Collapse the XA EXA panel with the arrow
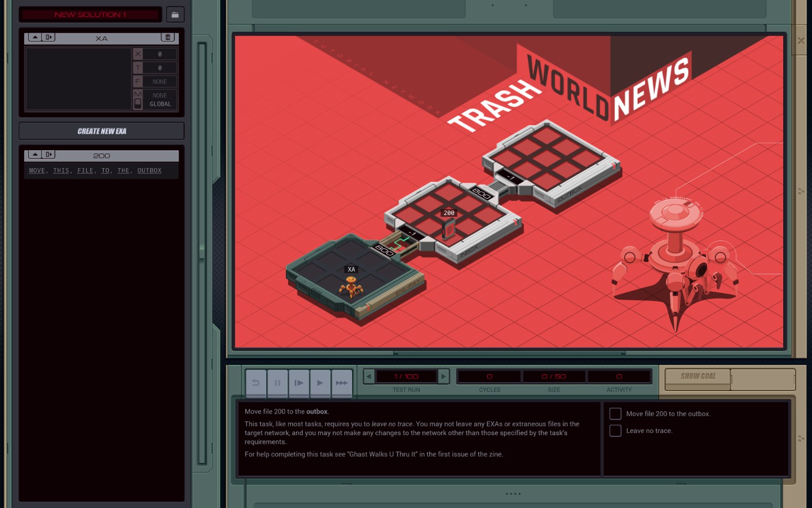812x508 pixels. point(35,37)
